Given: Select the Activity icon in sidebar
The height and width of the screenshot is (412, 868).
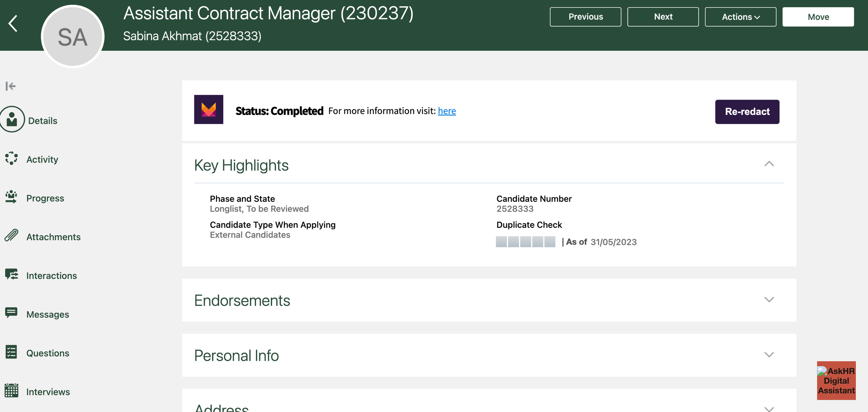Looking at the screenshot, I should point(11,158).
